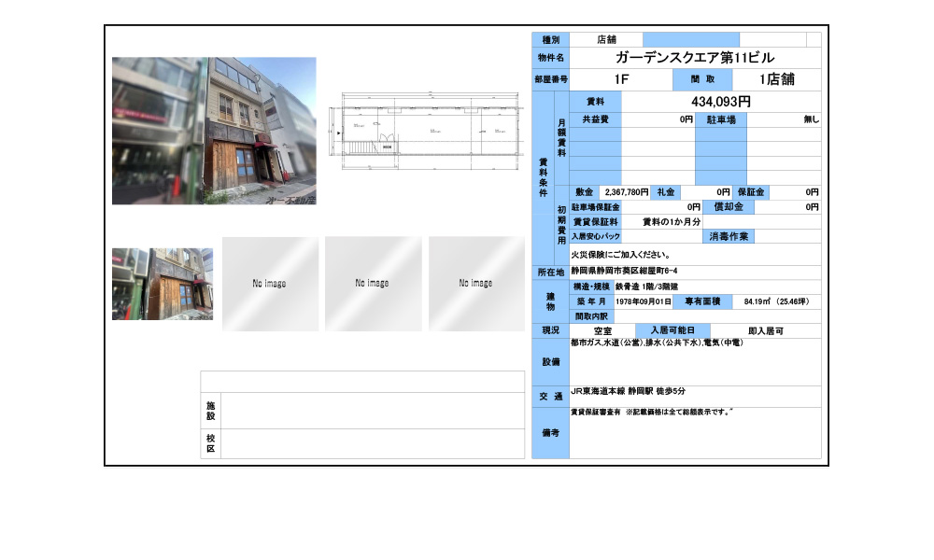Viewport: 934px width, 560px height.
Task: Select the first No Image placeholder
Action: 271,282
